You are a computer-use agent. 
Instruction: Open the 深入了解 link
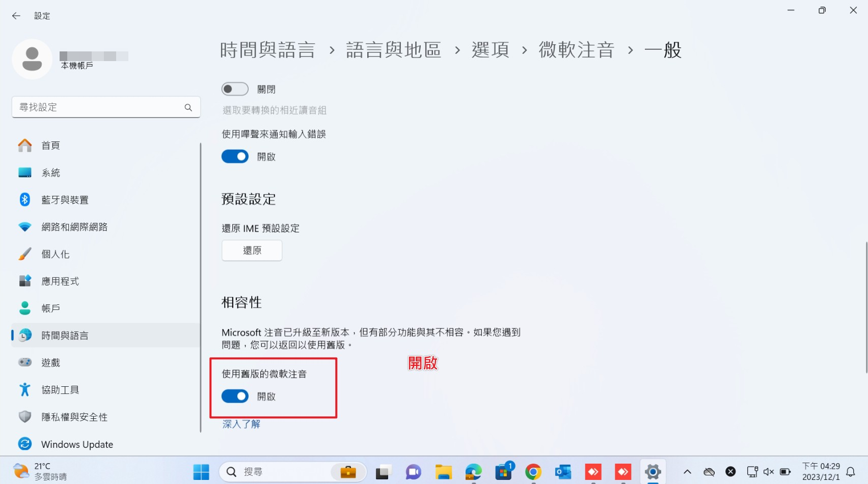pos(241,424)
